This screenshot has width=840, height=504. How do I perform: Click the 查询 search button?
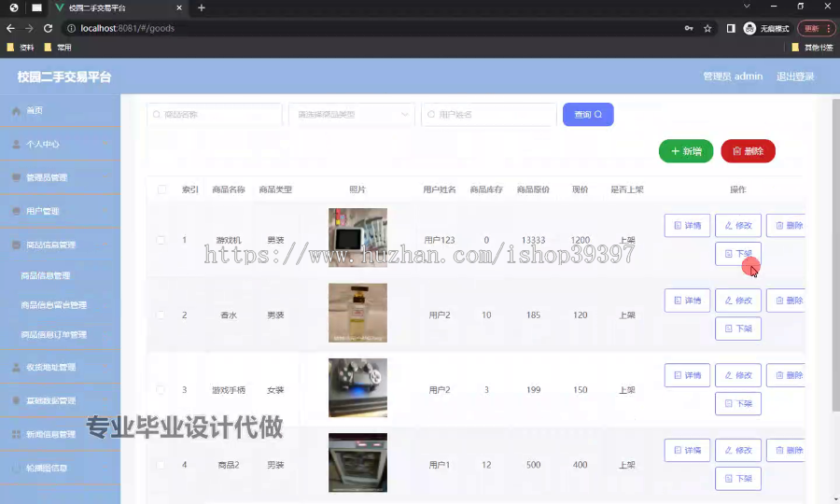point(588,115)
